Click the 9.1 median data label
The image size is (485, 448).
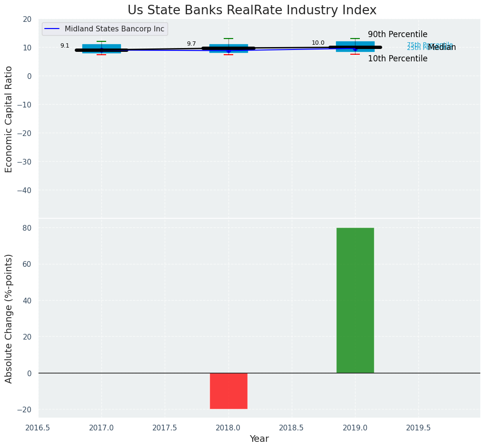(65, 46)
